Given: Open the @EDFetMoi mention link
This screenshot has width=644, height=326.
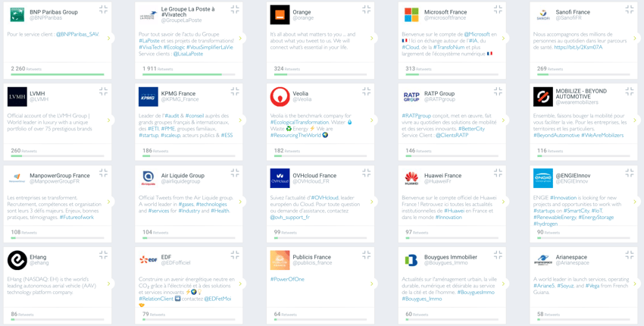Looking at the screenshot, I should (217, 299).
